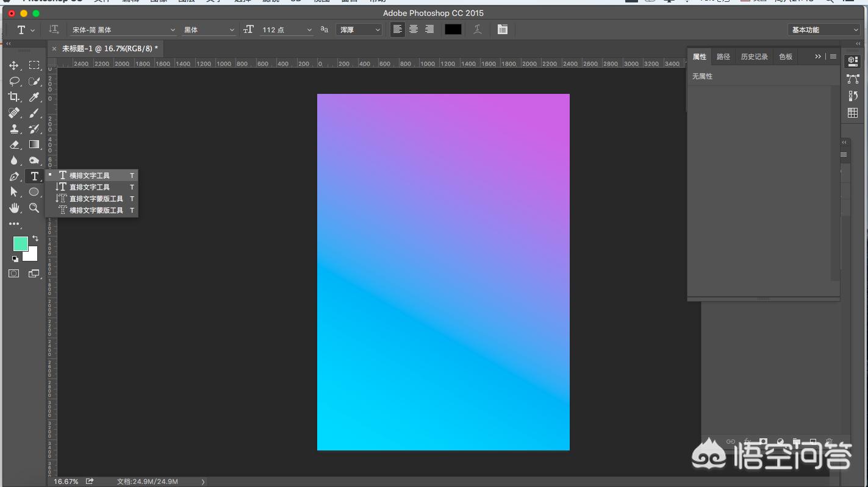This screenshot has height=487, width=868.
Task: Activate the Gradient tool
Action: click(34, 144)
